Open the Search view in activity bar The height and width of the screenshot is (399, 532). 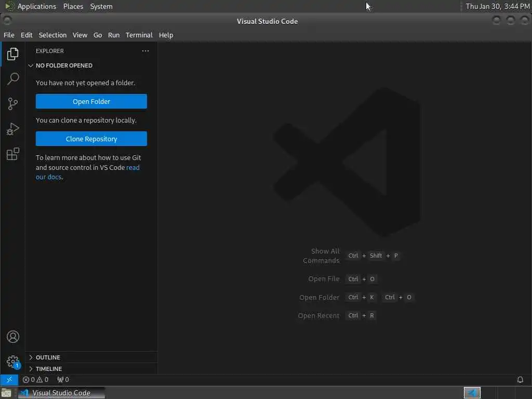pos(12,79)
